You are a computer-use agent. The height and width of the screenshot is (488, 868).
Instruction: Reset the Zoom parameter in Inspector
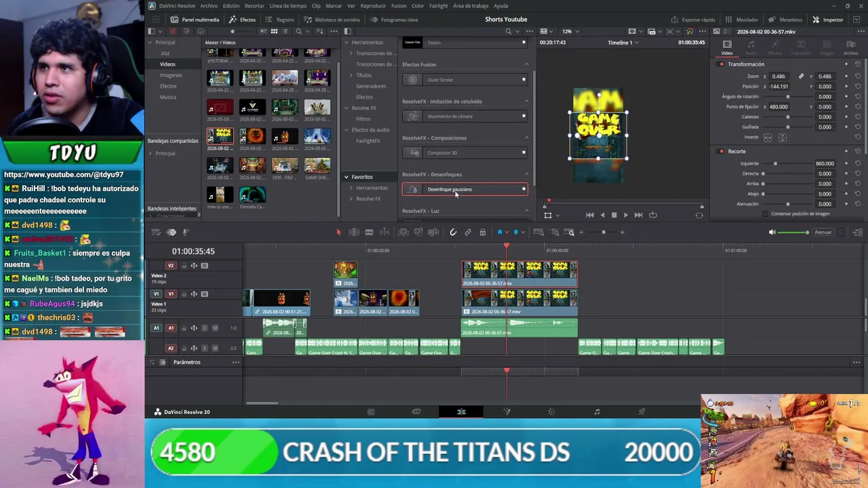[x=858, y=77]
